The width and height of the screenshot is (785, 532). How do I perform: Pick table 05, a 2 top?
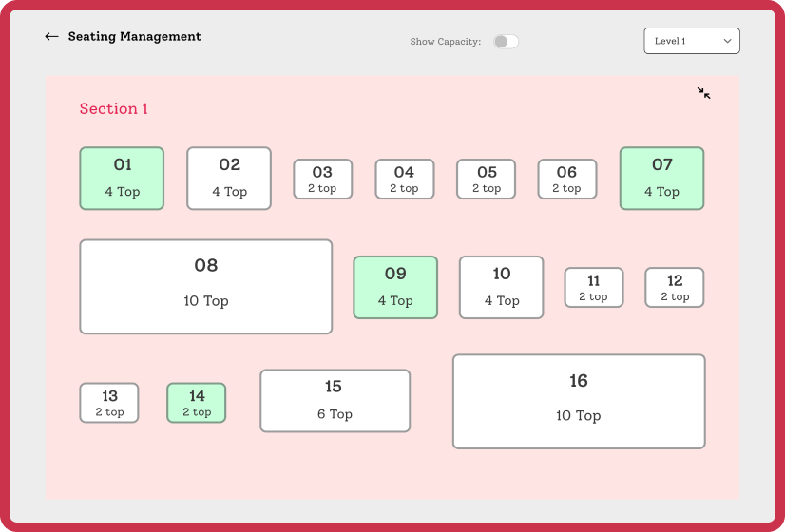point(486,180)
